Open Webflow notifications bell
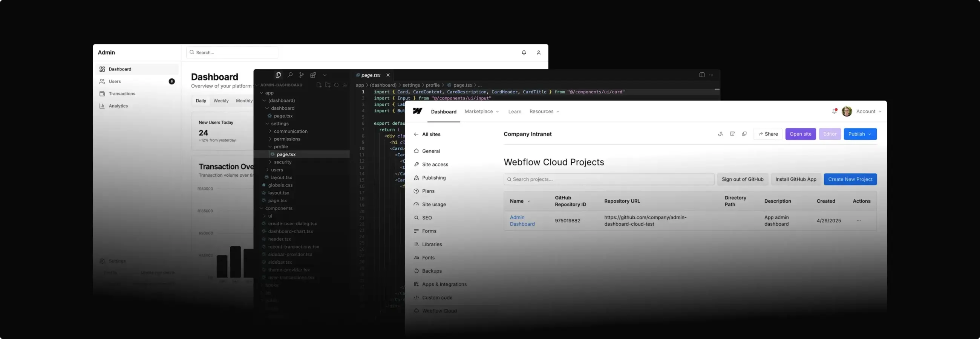Viewport: 980px width, 339px height. pyautogui.click(x=834, y=111)
